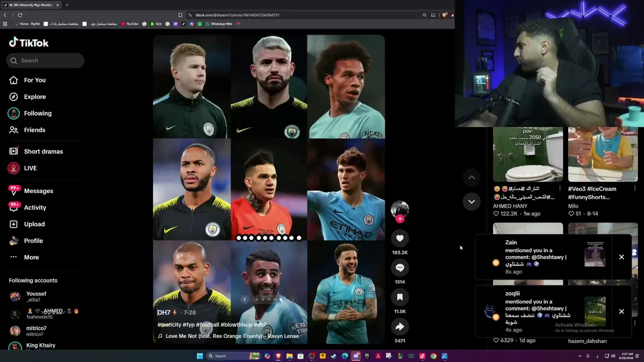Dismiss the Zain mention notification
This screenshot has height=362, width=644.
[621, 257]
